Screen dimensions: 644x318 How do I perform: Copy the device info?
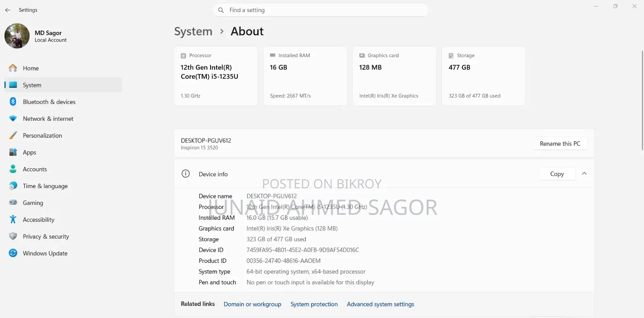tap(557, 174)
